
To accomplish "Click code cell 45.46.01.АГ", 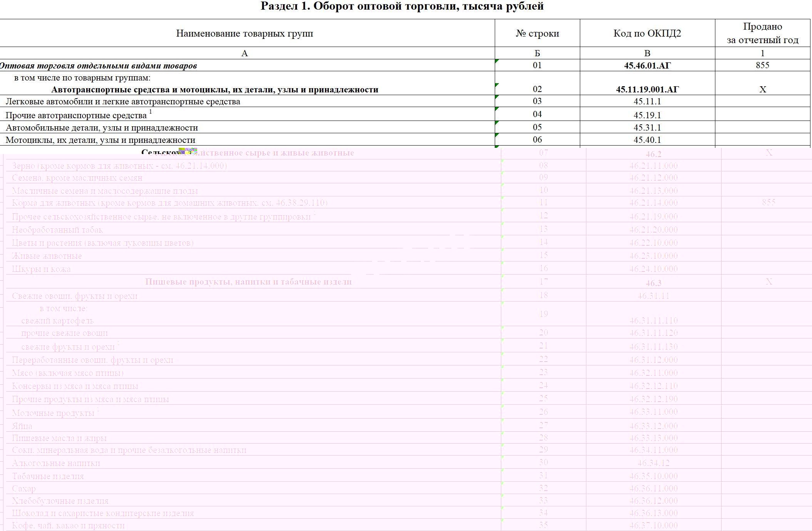I will [647, 65].
